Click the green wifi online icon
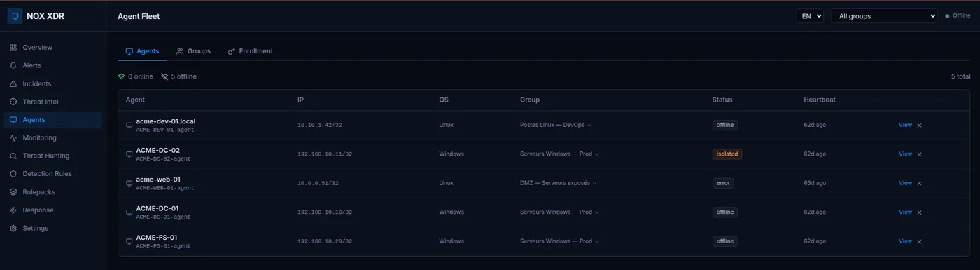The width and height of the screenshot is (980, 270). coord(122,76)
